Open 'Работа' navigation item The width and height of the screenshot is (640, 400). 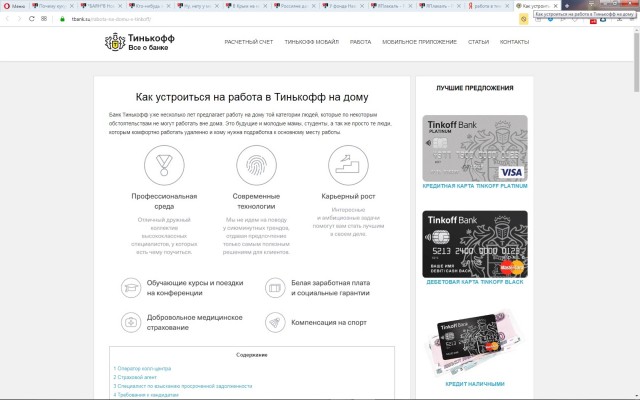[x=360, y=42]
